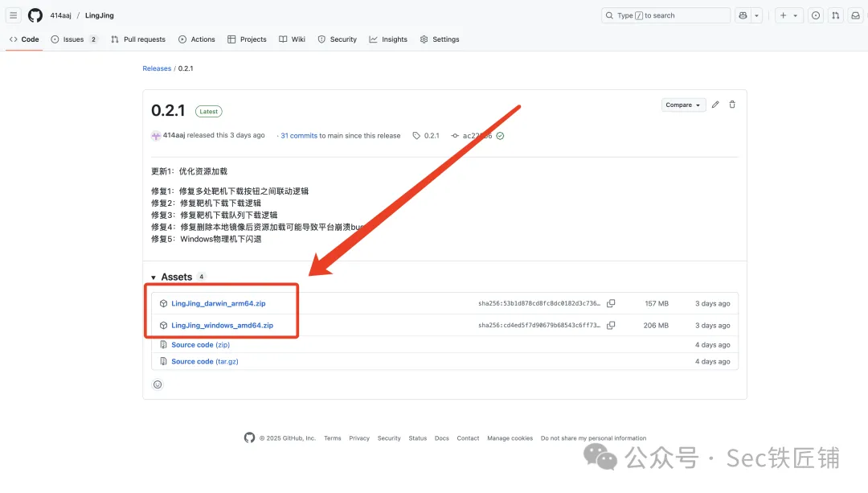Edit release with pencil icon
This screenshot has height=493, width=868.
[x=715, y=105]
